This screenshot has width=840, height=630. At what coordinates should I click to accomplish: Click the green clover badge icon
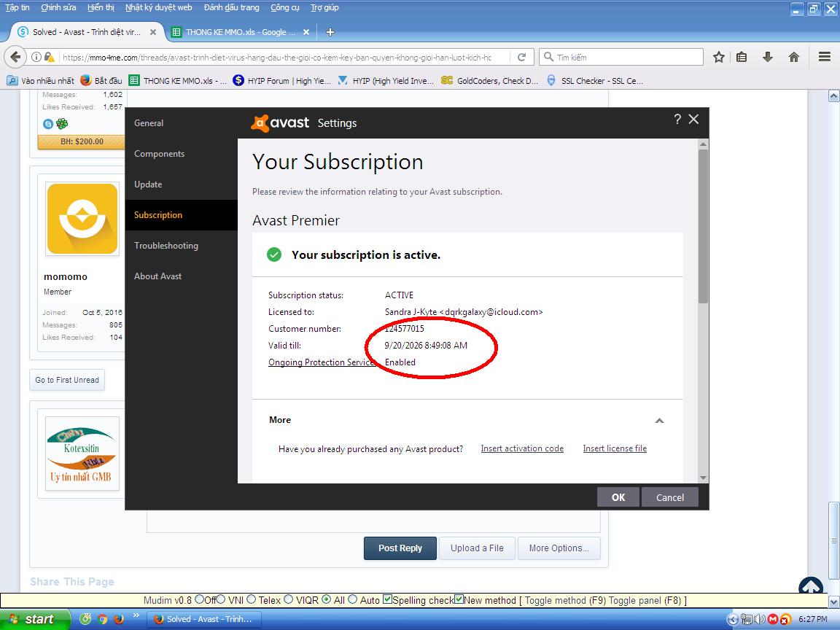tap(62, 124)
